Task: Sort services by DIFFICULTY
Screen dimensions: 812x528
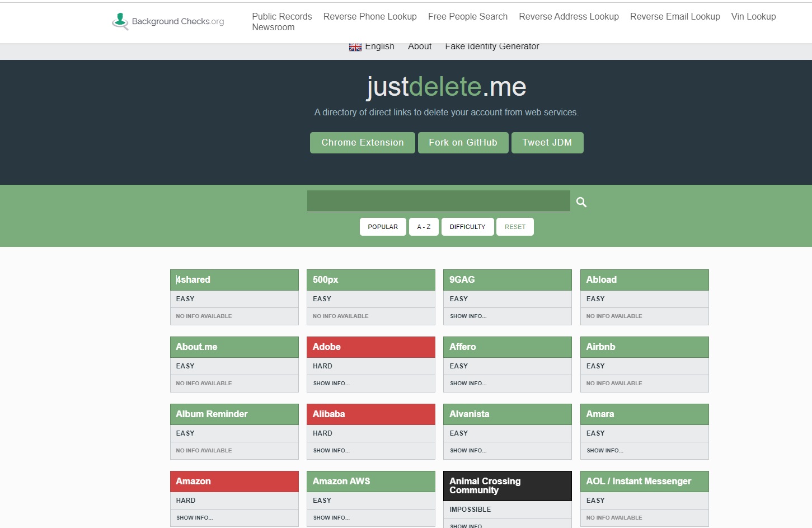Action: (x=467, y=226)
